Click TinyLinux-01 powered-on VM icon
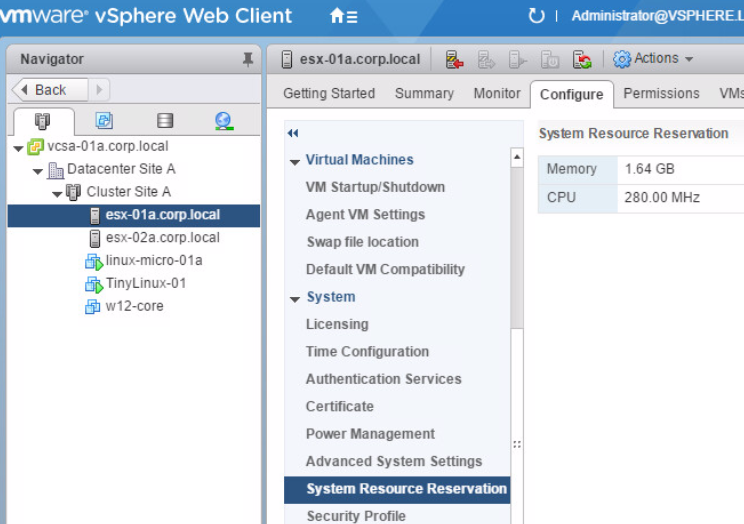Viewport: 744px width, 524px height. (x=94, y=284)
